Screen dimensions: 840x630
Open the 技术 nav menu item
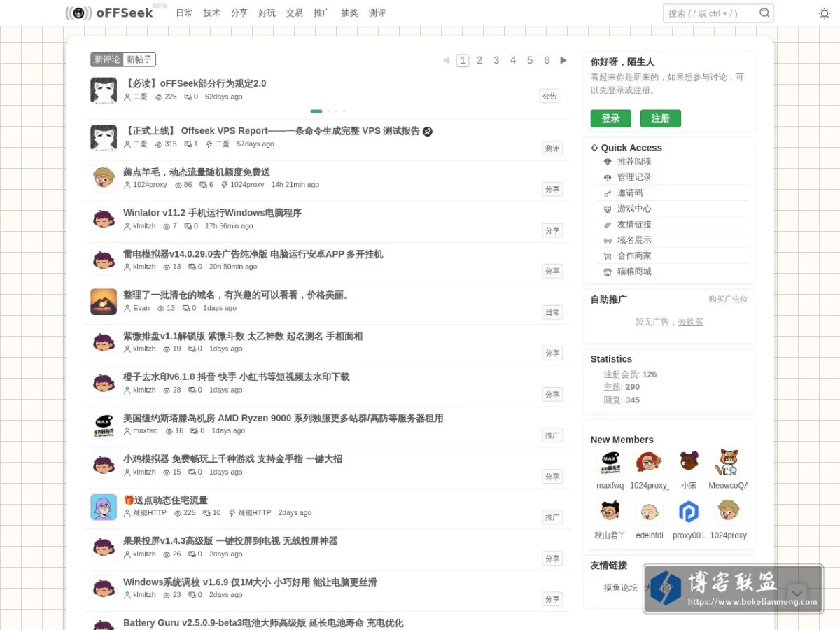211,13
